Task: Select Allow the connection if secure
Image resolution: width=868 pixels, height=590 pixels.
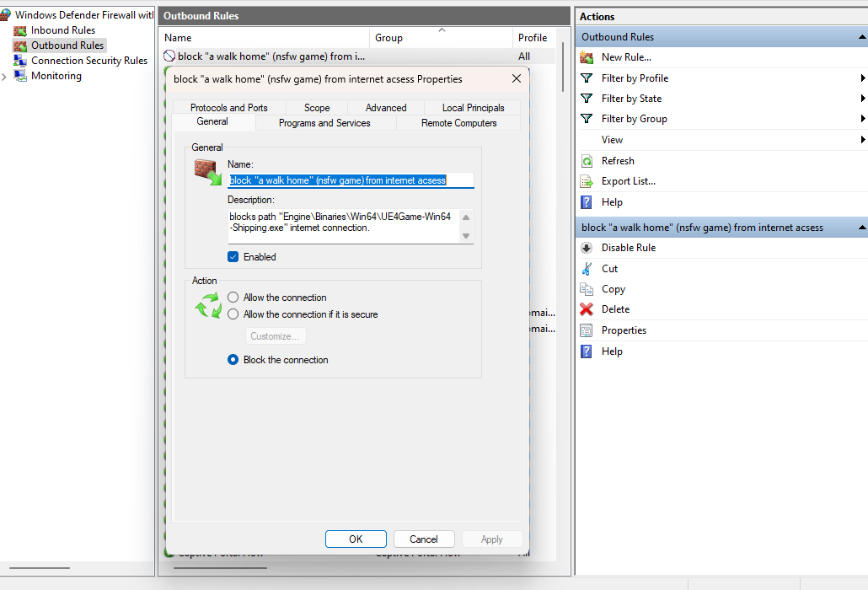Action: coord(233,314)
